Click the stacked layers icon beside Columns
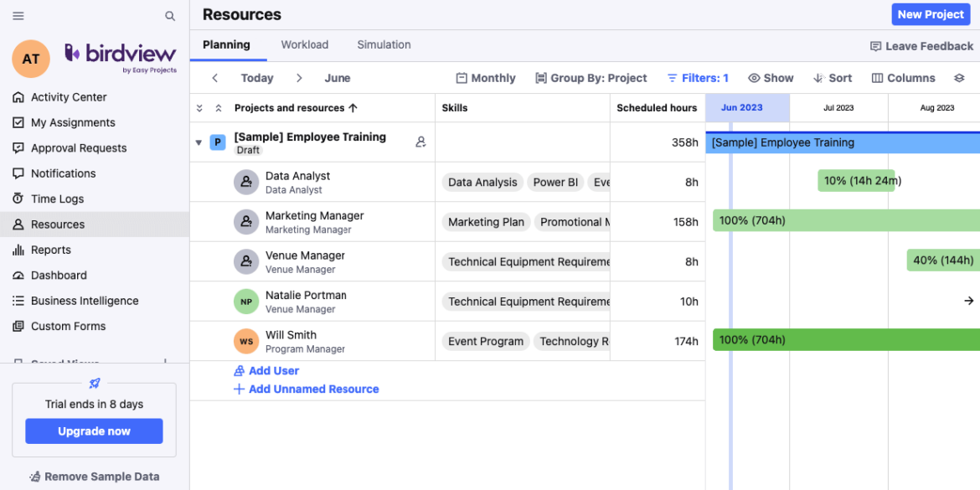 pyautogui.click(x=960, y=77)
